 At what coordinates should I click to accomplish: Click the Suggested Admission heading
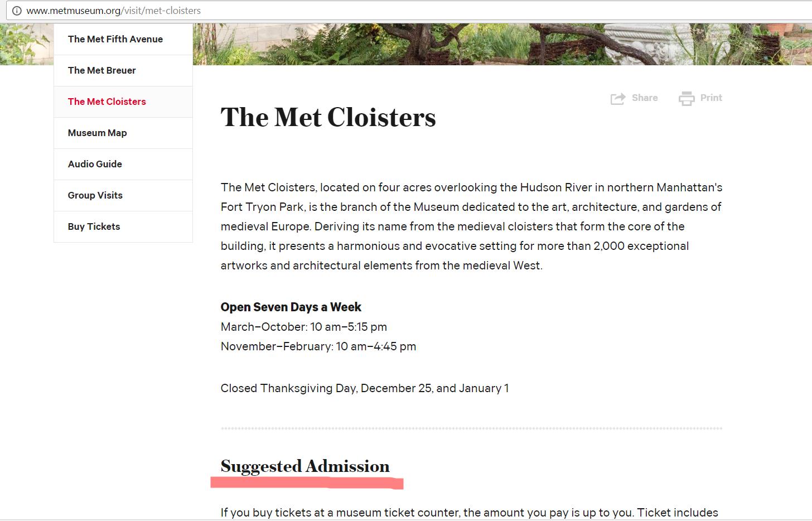click(305, 466)
